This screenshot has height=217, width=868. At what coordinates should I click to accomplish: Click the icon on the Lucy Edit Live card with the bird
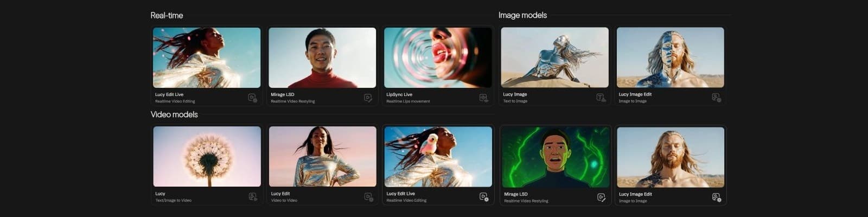click(484, 197)
